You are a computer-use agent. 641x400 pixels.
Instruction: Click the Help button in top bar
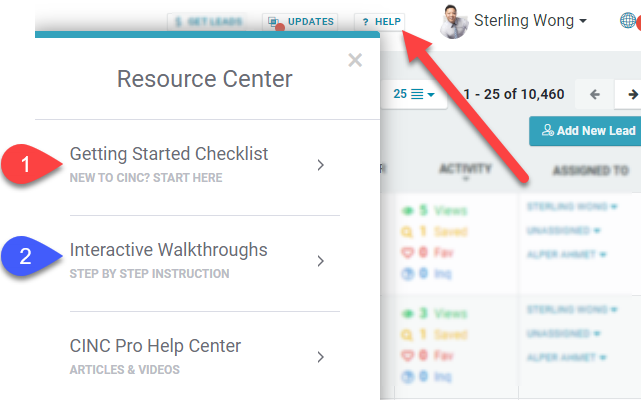coord(381,21)
